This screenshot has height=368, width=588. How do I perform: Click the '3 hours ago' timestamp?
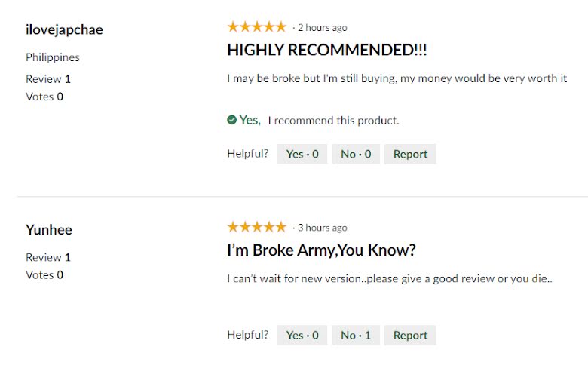coord(323,228)
